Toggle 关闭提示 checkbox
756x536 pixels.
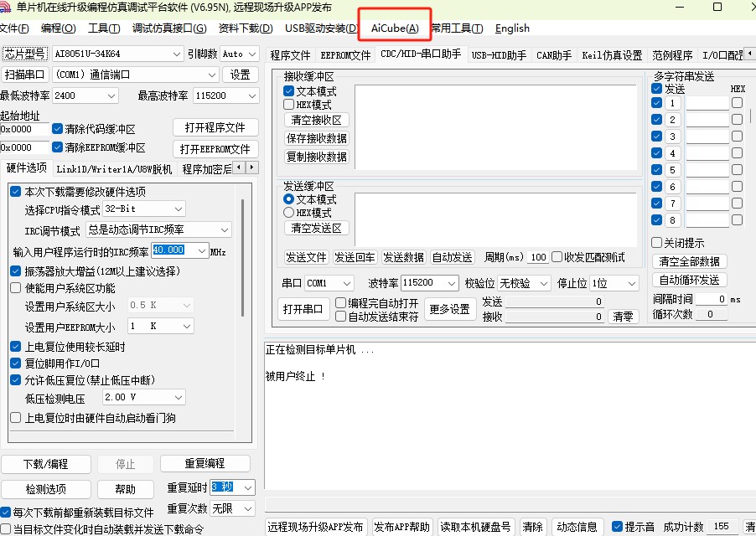pyautogui.click(x=656, y=242)
